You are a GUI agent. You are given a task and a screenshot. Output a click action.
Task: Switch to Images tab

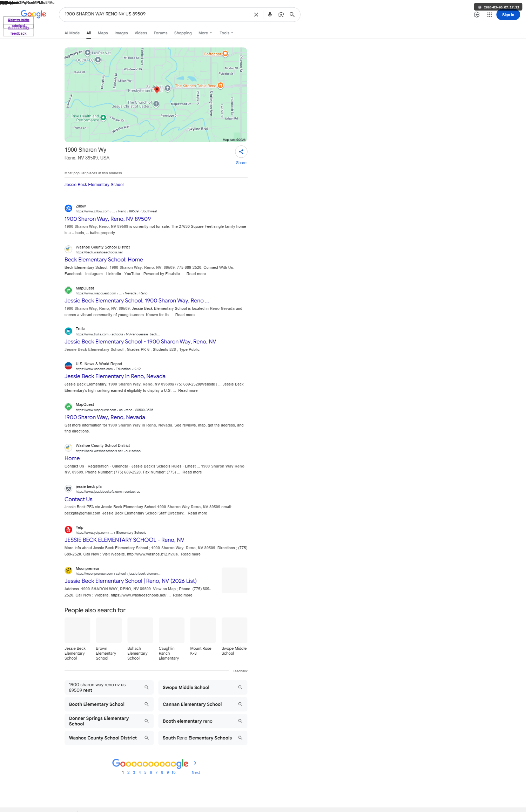(121, 33)
